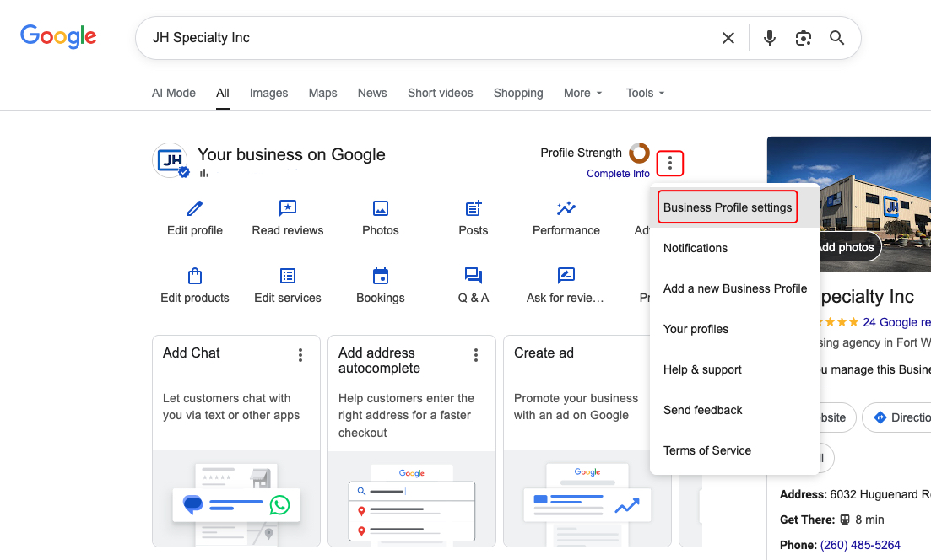
Task: Open Q & A chat icon
Action: click(474, 275)
